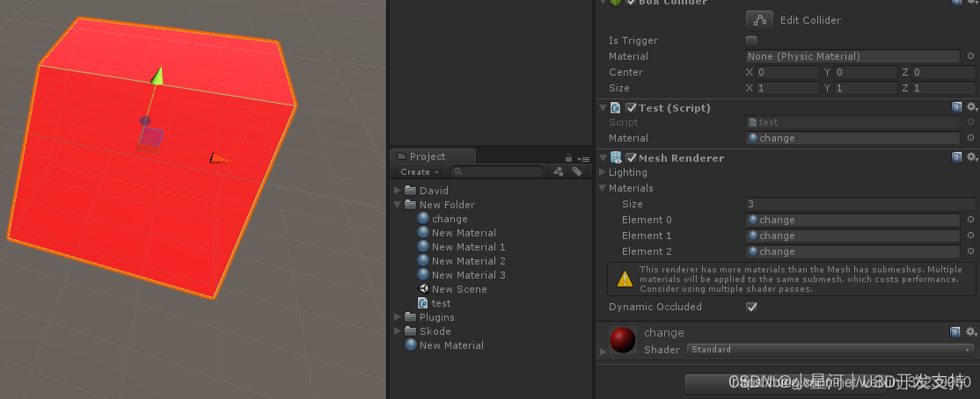Click help icon for change material
This screenshot has height=399, width=980.
point(955,331)
